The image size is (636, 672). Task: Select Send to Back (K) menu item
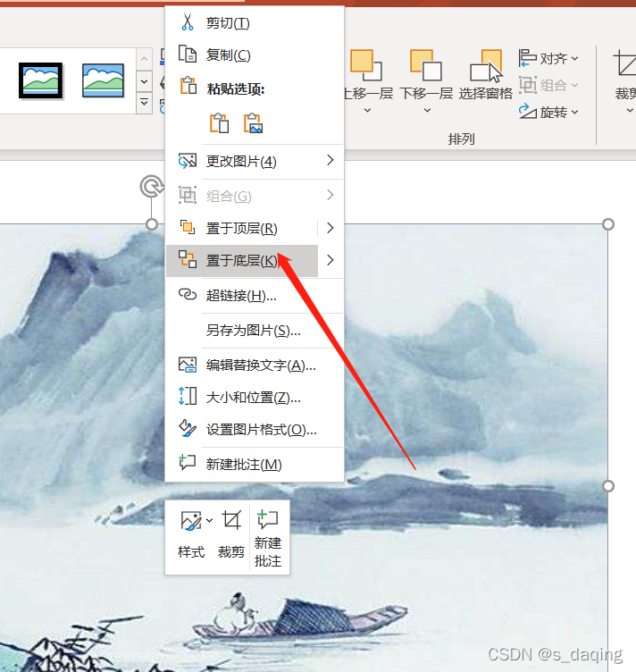(242, 261)
